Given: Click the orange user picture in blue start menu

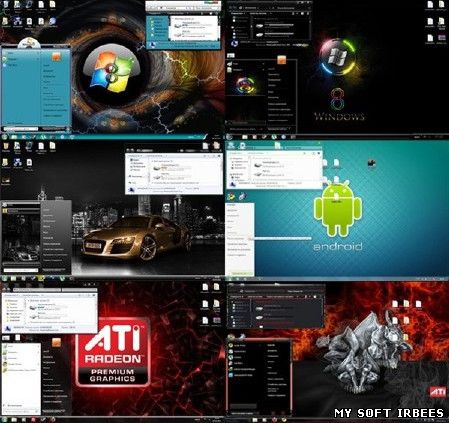Looking at the screenshot, I should click(56, 57).
